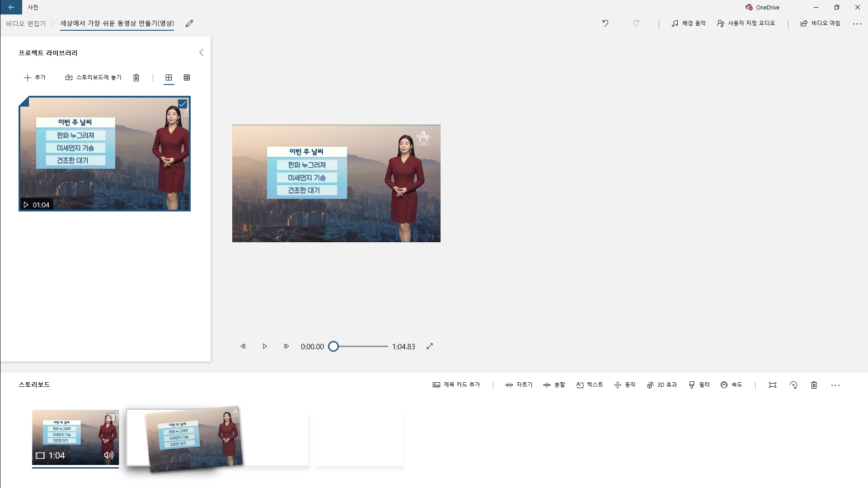
Task: Click the preview seek slider handle
Action: pyautogui.click(x=333, y=347)
